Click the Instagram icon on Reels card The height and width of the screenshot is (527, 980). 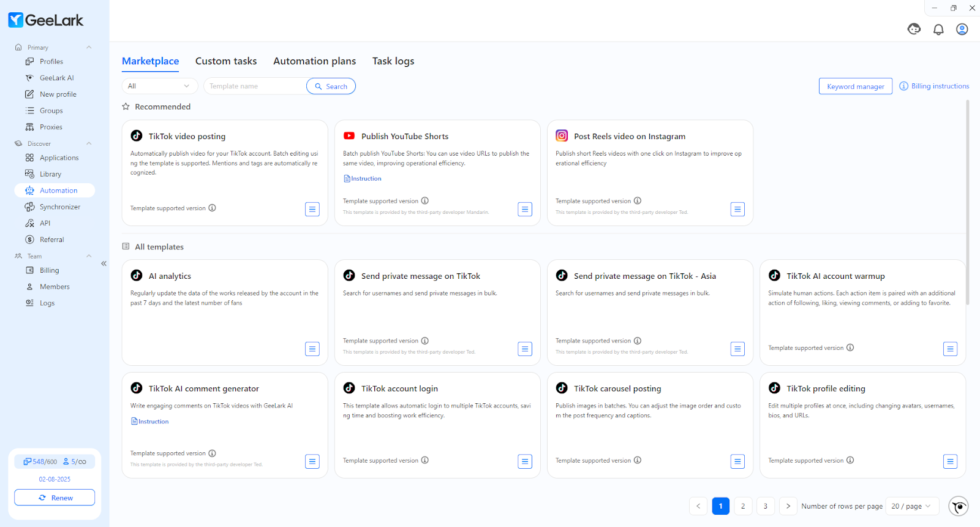pos(562,136)
